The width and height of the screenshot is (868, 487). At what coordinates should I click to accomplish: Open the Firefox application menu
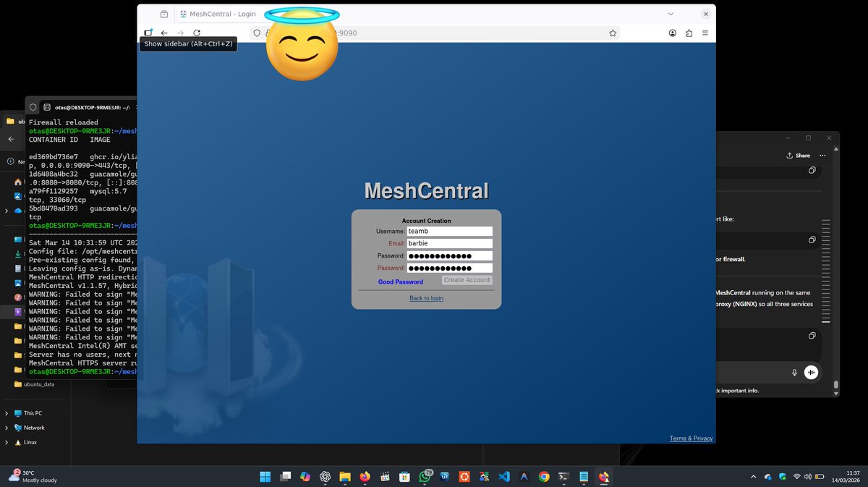click(x=705, y=33)
